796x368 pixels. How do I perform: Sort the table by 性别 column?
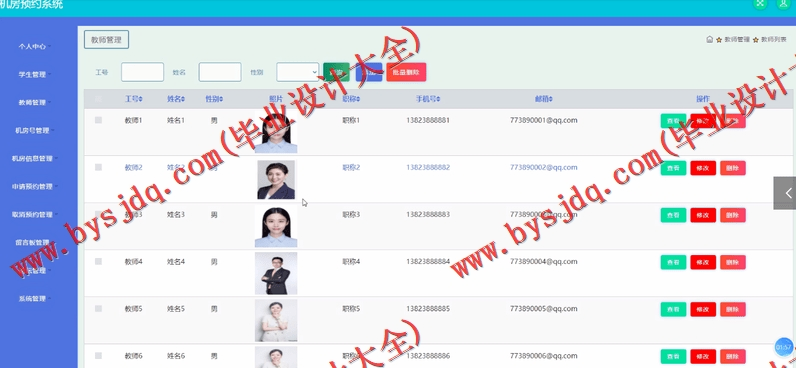pyautogui.click(x=214, y=98)
